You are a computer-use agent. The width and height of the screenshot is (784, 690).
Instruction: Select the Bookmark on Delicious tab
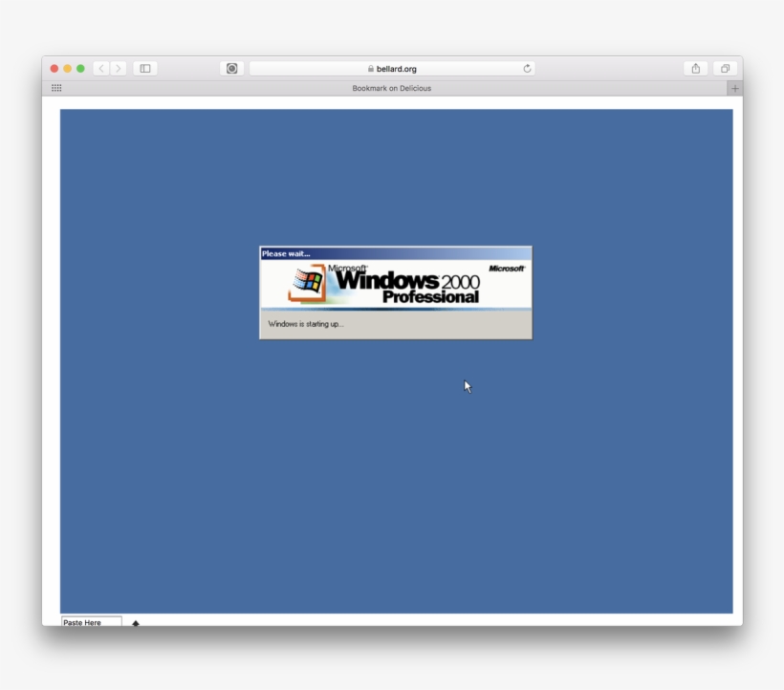tap(391, 88)
